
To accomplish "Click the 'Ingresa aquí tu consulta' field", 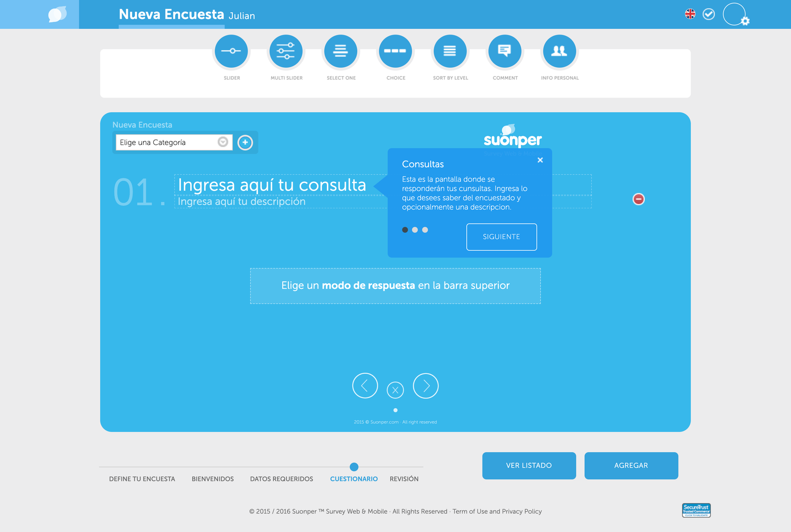I will [x=281, y=185].
